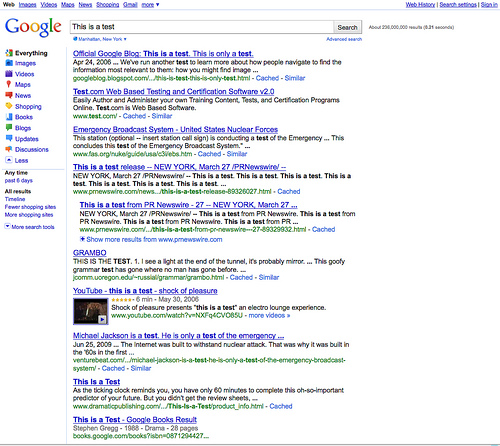Open the 'more' dropdown in top bar
The width and height of the screenshot is (500, 446).
[x=150, y=5]
